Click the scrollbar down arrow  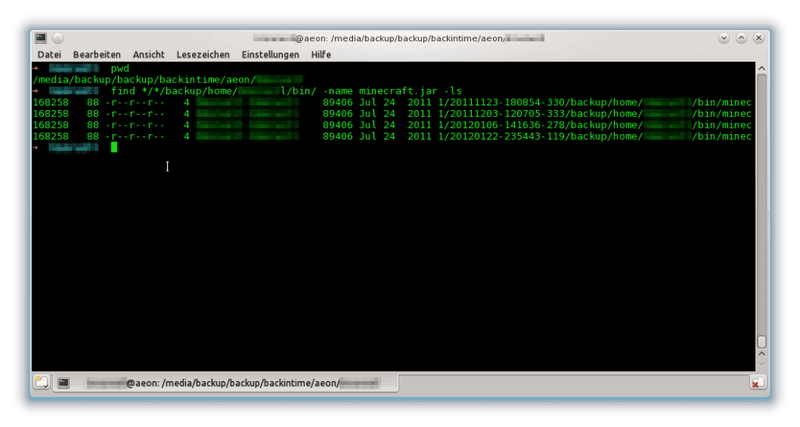coord(760,365)
